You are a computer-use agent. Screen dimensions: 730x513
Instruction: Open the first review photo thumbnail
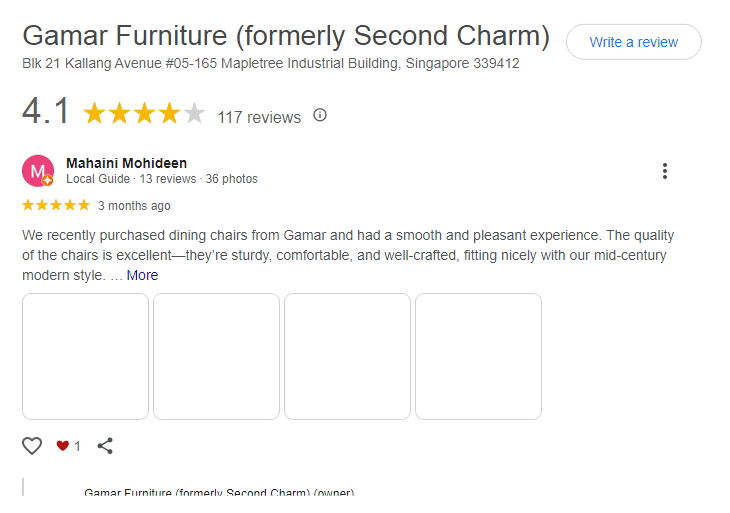(85, 356)
